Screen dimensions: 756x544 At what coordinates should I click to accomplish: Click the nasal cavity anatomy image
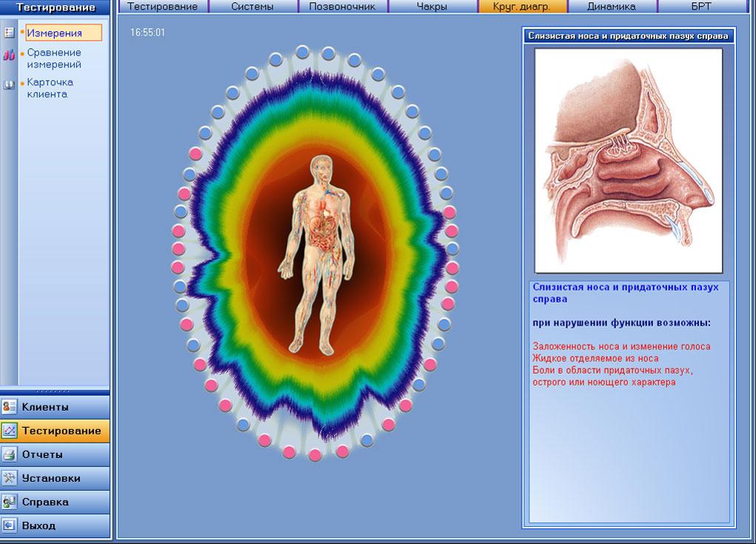628,161
